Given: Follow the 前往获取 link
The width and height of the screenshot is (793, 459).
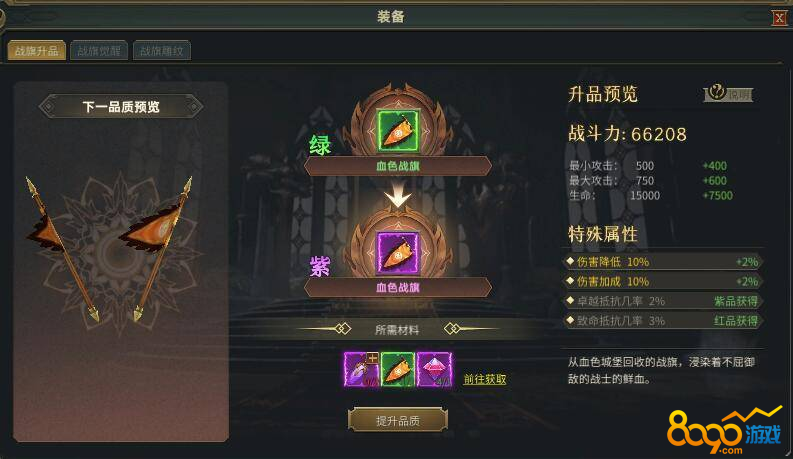Looking at the screenshot, I should (484, 379).
